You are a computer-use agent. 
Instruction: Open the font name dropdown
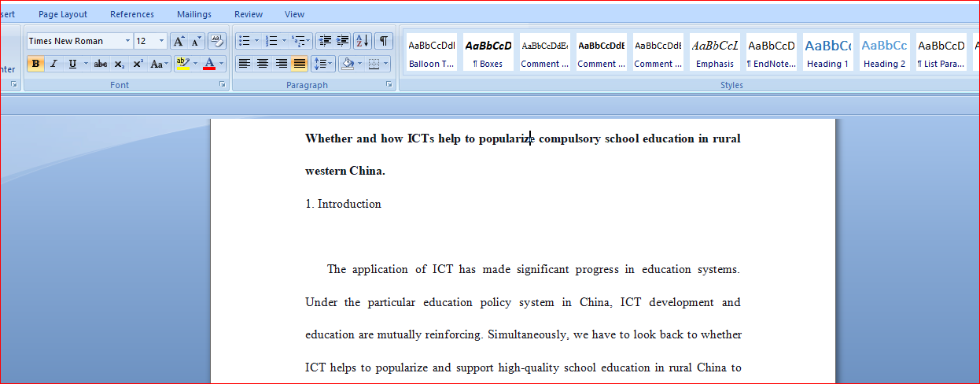128,41
